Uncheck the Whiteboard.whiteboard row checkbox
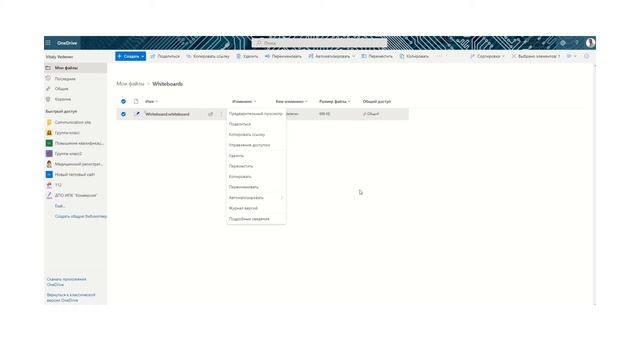The height and width of the screenshot is (360, 640). [x=123, y=114]
